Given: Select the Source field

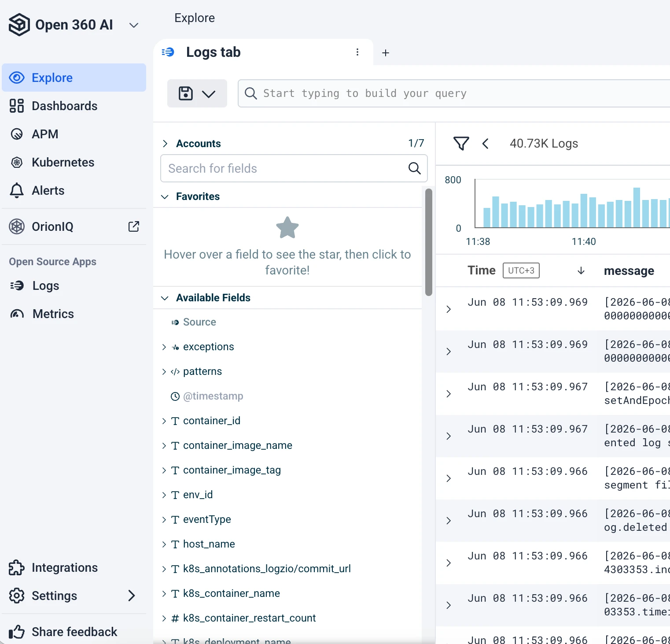Looking at the screenshot, I should pos(199,322).
